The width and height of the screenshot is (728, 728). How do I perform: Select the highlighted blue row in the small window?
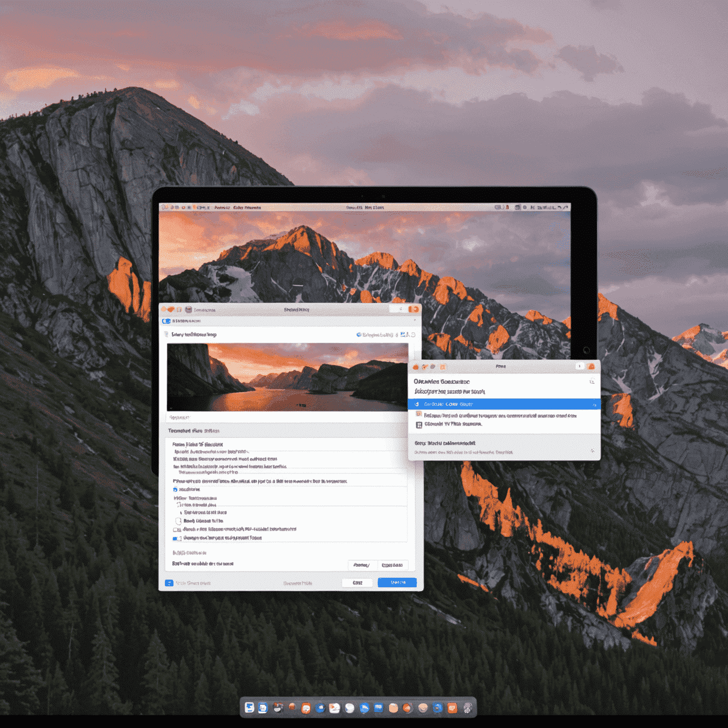(x=504, y=404)
